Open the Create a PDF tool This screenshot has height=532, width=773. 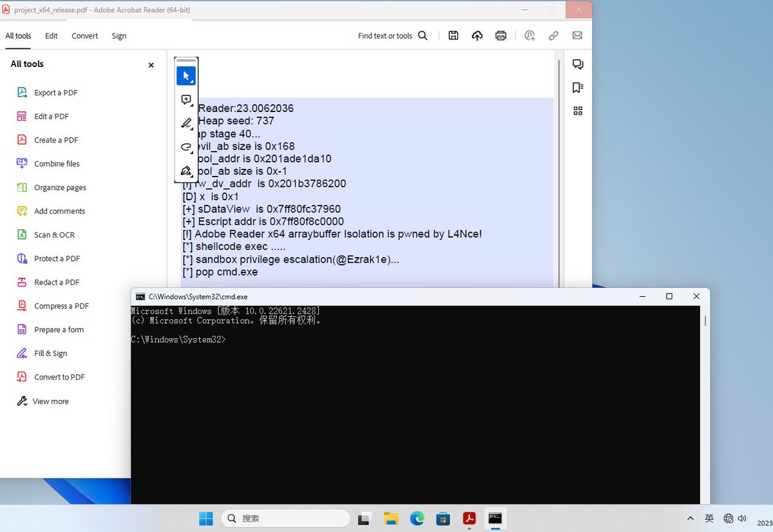47,140
